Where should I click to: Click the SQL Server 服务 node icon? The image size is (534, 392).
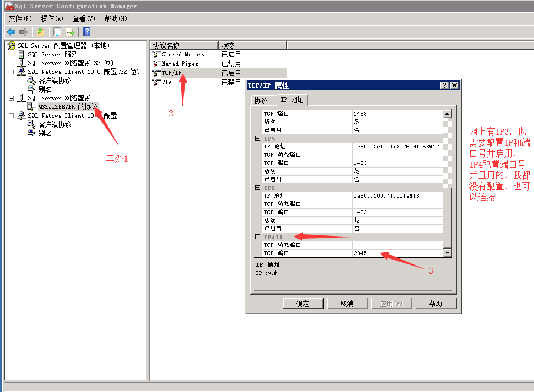[21, 54]
